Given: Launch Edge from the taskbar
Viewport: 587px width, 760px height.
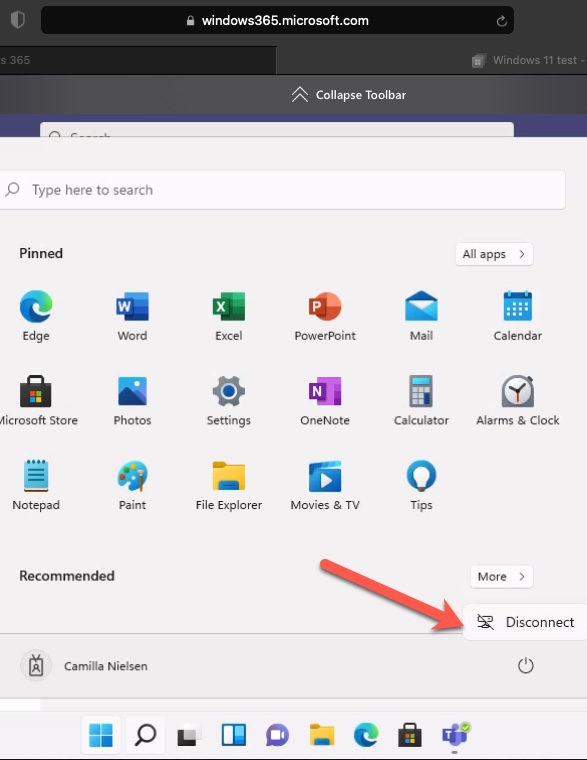Looking at the screenshot, I should 366,735.
